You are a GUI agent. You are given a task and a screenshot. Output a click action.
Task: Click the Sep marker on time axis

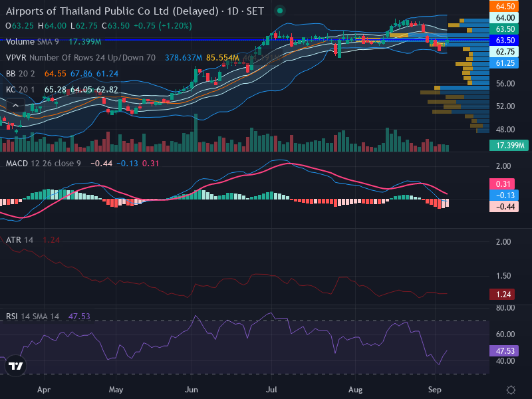pyautogui.click(x=435, y=390)
